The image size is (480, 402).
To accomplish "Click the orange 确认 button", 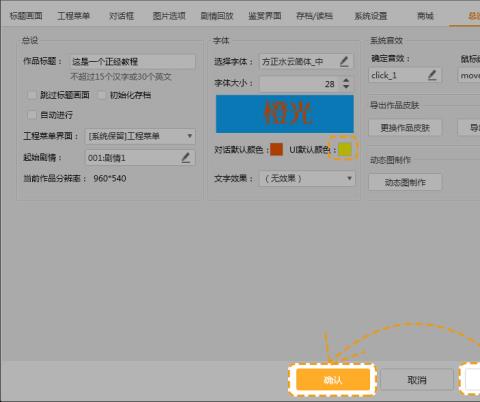I will point(333,379).
